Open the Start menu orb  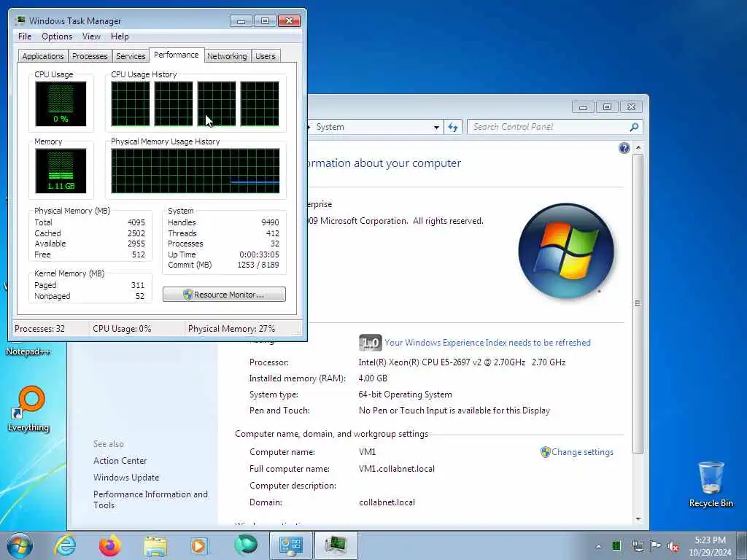click(x=20, y=545)
